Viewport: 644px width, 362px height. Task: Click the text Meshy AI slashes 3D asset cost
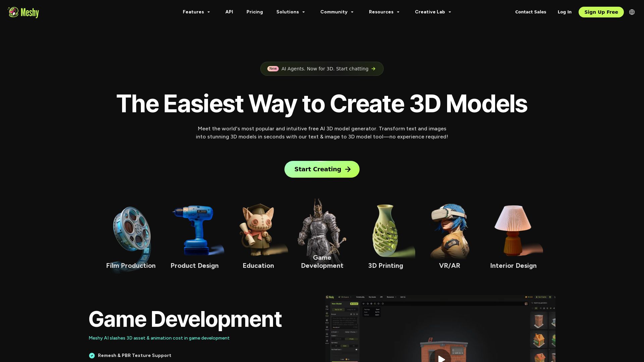pos(159,338)
